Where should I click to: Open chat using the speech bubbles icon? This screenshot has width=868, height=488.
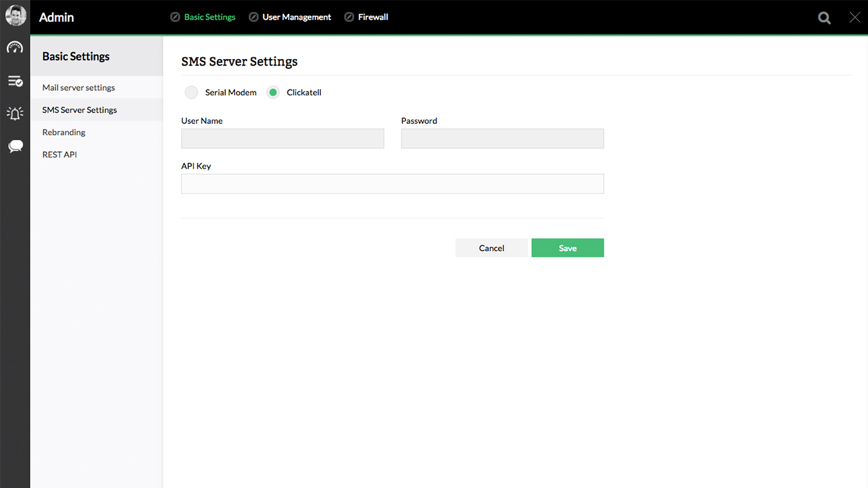[15, 146]
